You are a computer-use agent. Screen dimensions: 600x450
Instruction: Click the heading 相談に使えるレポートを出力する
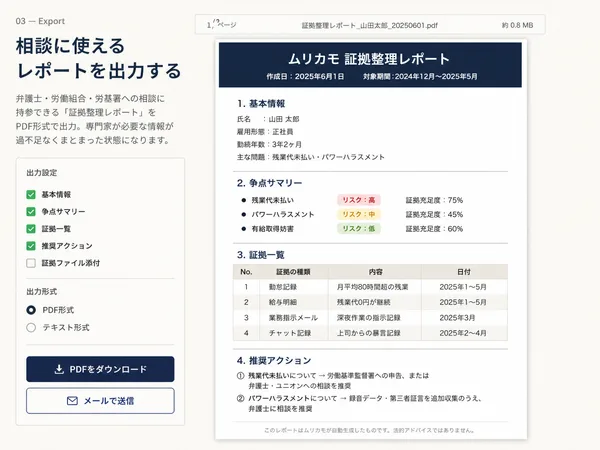click(99, 58)
